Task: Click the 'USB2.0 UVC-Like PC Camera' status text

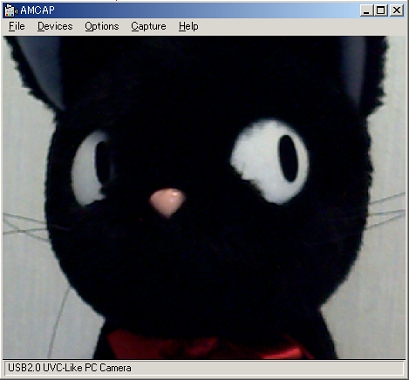Action: tap(70, 368)
